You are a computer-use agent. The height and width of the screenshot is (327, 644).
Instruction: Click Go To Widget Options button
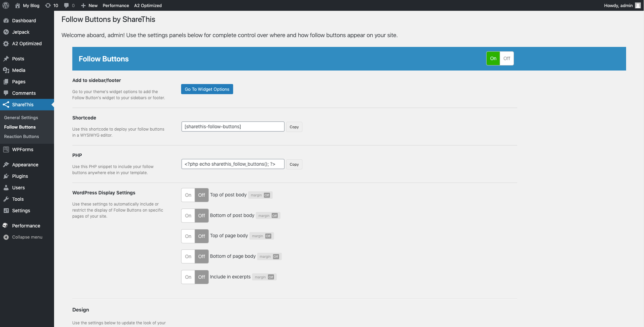207,89
